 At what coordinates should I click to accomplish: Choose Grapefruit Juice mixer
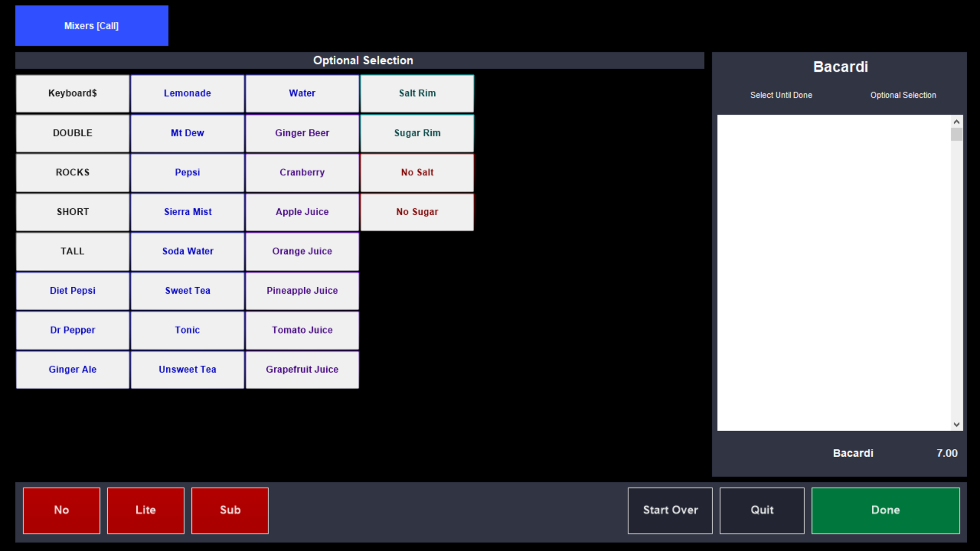coord(302,369)
